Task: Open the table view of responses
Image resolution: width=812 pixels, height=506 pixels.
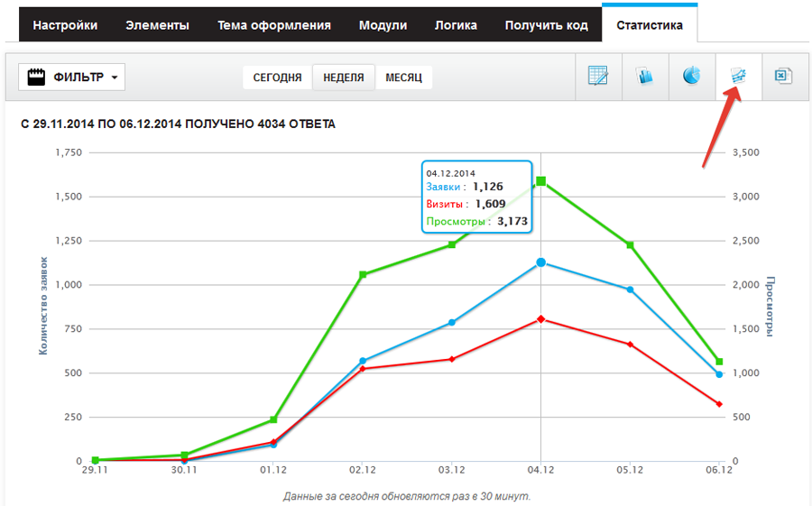Action: (598, 76)
